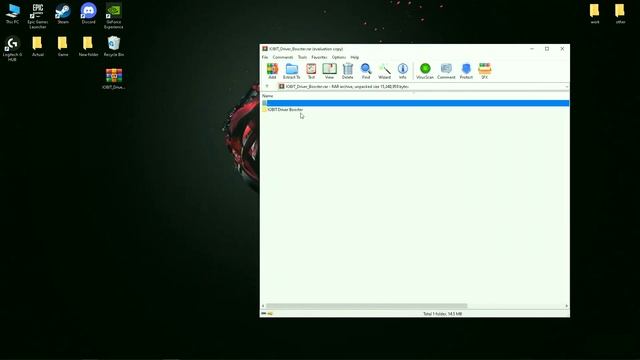Select the work folder on desktop
640x360 pixels.
[595, 14]
